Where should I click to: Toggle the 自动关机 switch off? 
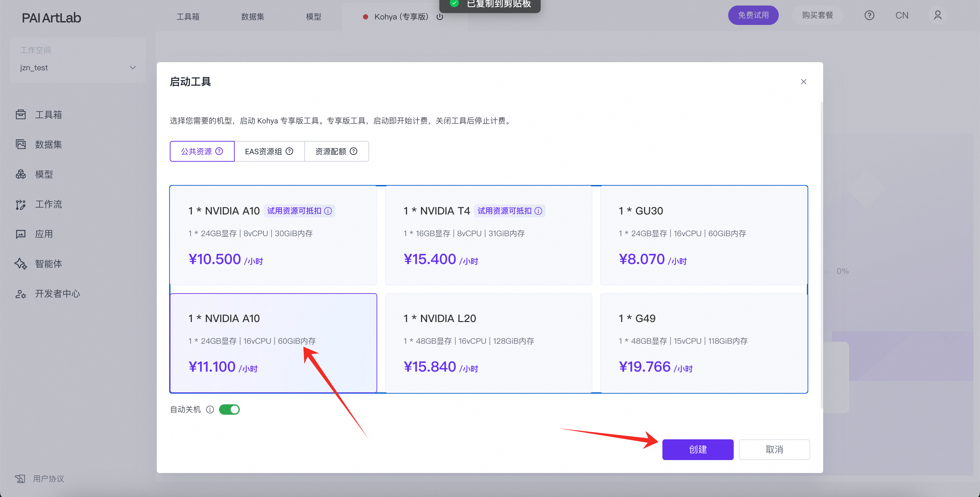coord(229,410)
